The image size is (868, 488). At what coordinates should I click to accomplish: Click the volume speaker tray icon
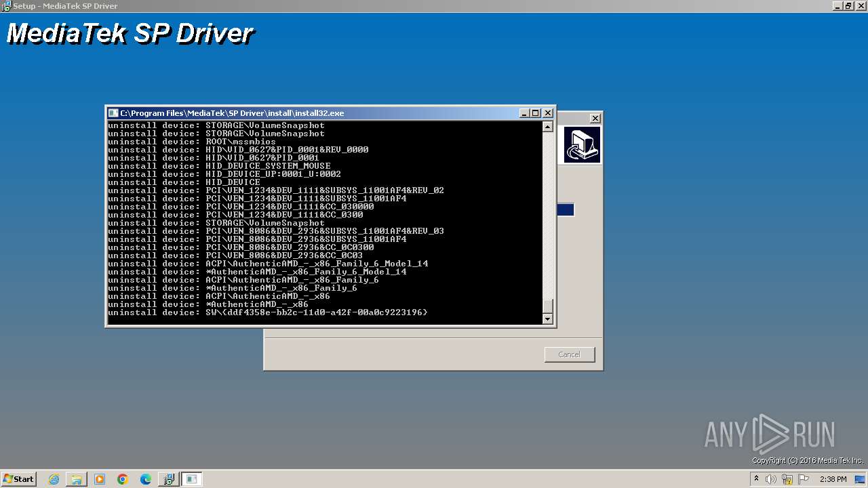pos(771,479)
